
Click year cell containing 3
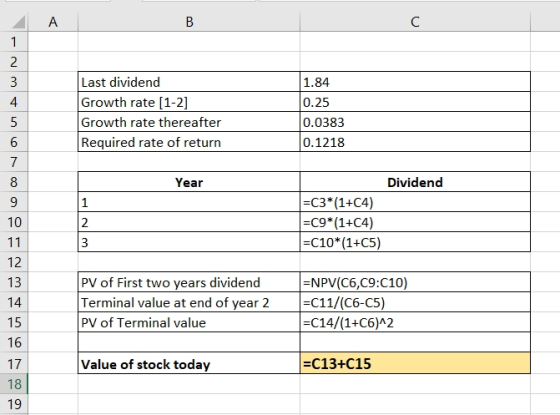(x=189, y=242)
